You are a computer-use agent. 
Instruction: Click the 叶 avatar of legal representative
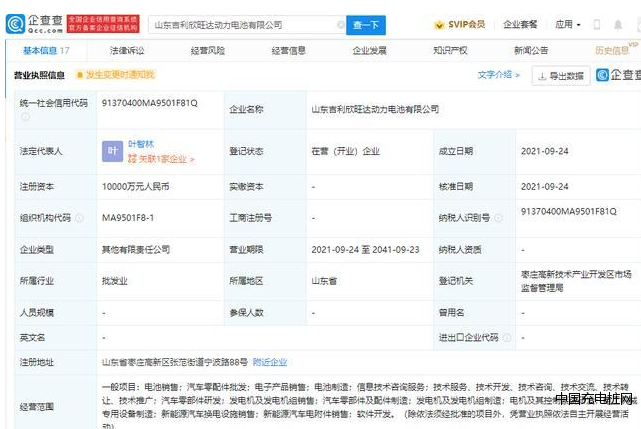[x=112, y=151]
